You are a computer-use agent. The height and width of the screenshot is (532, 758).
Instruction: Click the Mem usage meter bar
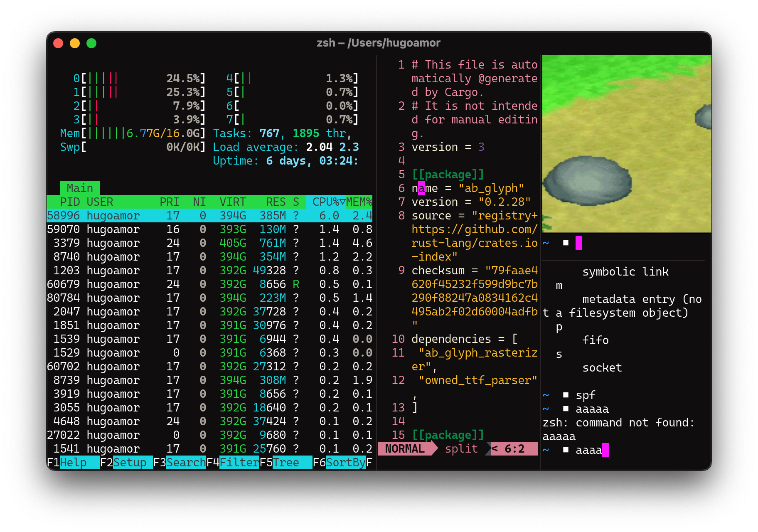click(133, 133)
